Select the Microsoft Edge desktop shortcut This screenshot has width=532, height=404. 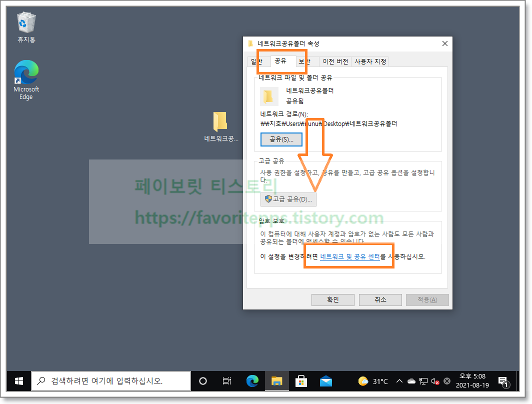[x=26, y=80]
